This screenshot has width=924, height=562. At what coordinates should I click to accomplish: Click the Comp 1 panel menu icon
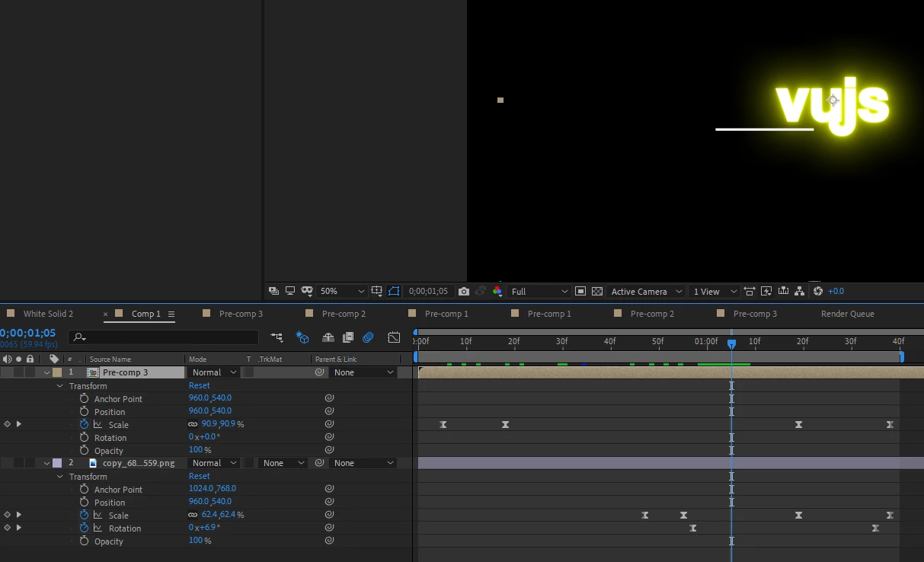click(x=171, y=314)
